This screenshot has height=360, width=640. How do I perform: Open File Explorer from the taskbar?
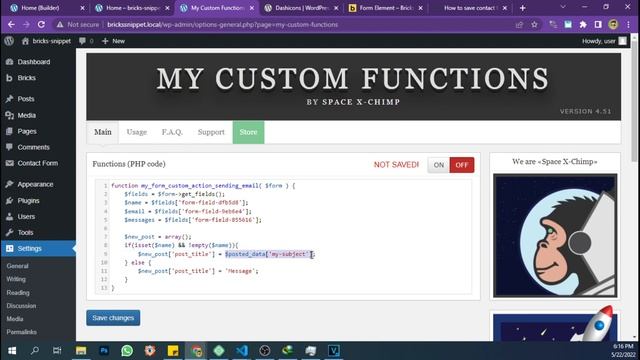pyautogui.click(x=81, y=350)
